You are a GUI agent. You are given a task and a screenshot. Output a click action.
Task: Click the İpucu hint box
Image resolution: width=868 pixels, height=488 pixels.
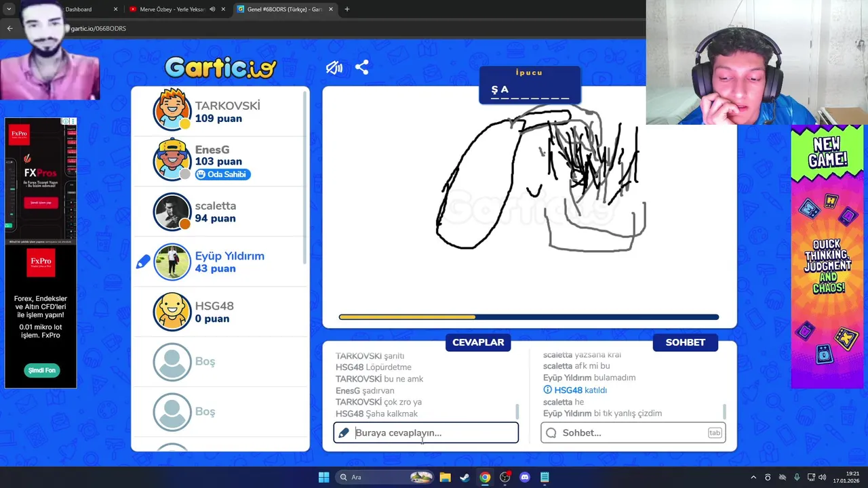click(x=530, y=85)
